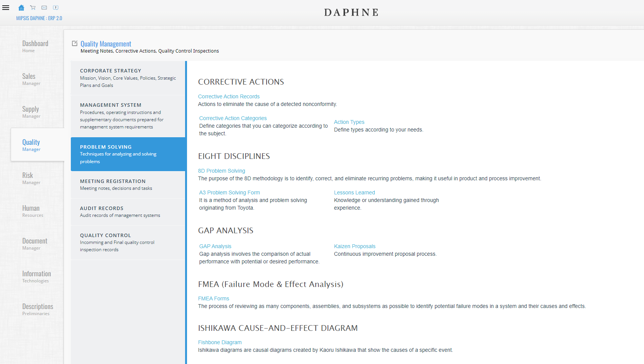Viewport: 644px width, 364px height.
Task: Open Risk Manager in sidebar
Action: [x=31, y=178]
